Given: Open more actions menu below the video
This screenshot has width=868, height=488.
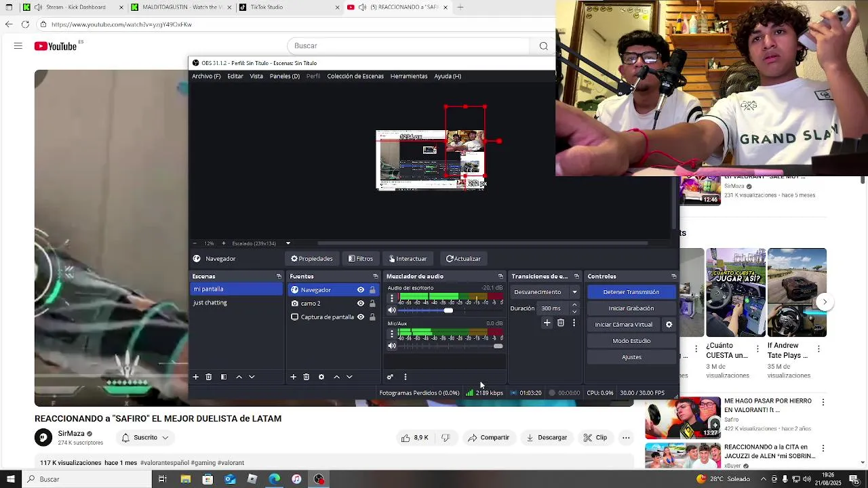Looking at the screenshot, I should (626, 438).
